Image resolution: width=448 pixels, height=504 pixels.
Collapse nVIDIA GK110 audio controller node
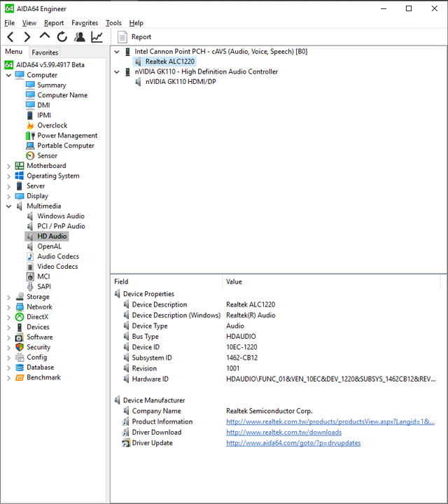coord(117,72)
